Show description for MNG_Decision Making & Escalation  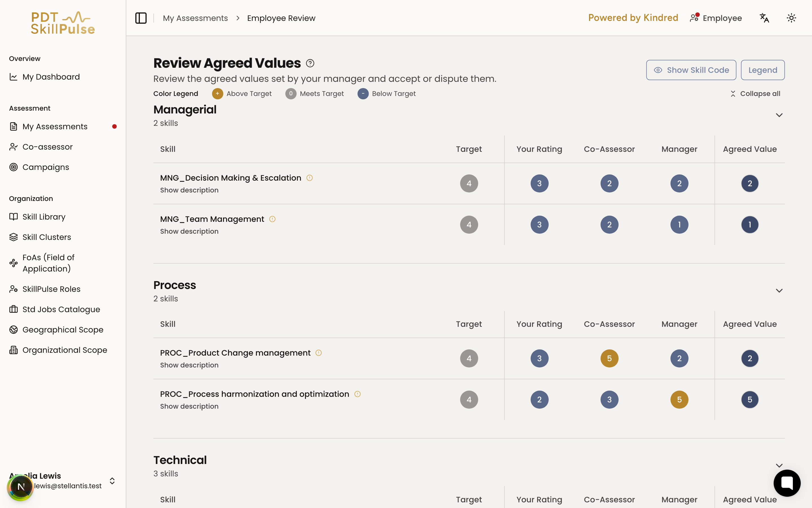click(189, 190)
